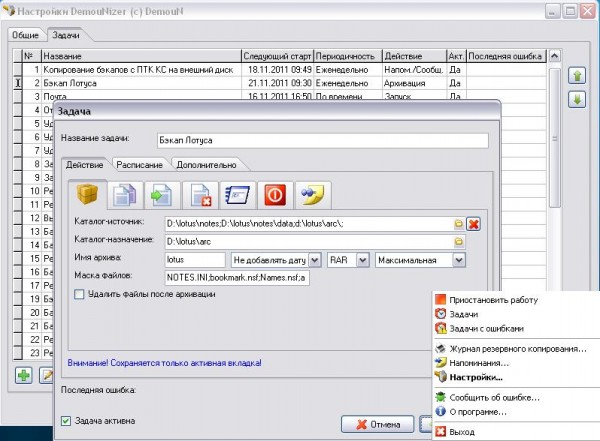Toggle the 'Задача активна' checkbox
This screenshot has height=441, width=600.
coord(66,421)
